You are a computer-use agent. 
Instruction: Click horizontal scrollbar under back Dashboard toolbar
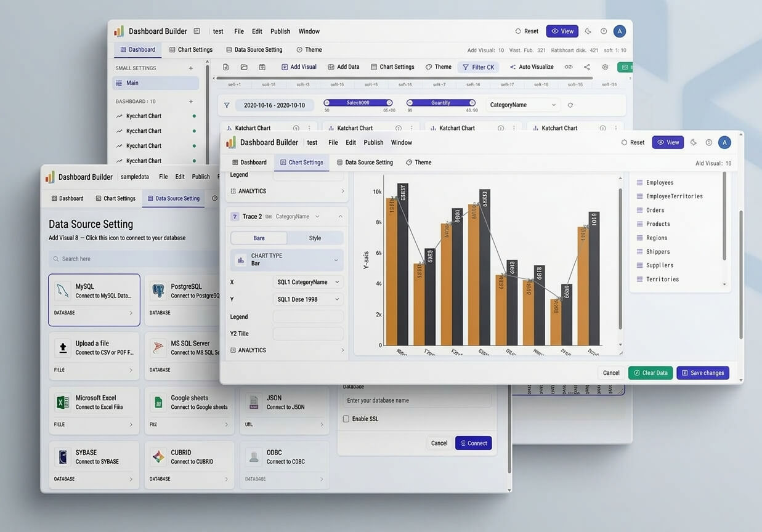[x=405, y=78]
